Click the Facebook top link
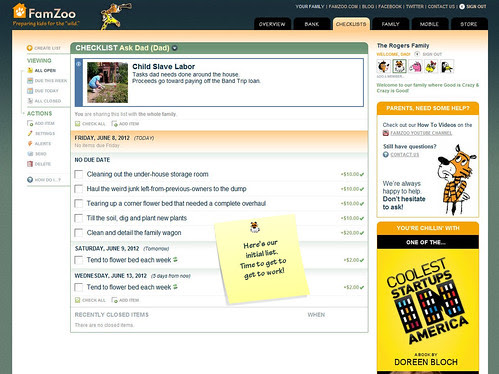 (x=390, y=6)
